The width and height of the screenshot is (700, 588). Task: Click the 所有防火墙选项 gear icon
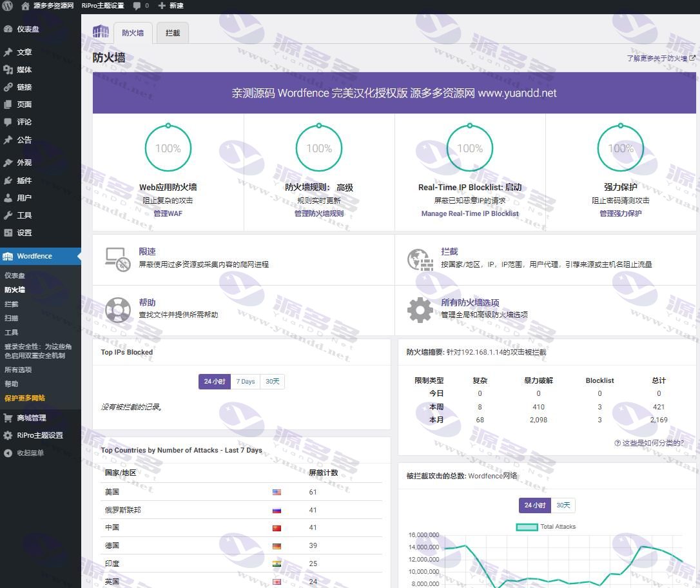420,310
